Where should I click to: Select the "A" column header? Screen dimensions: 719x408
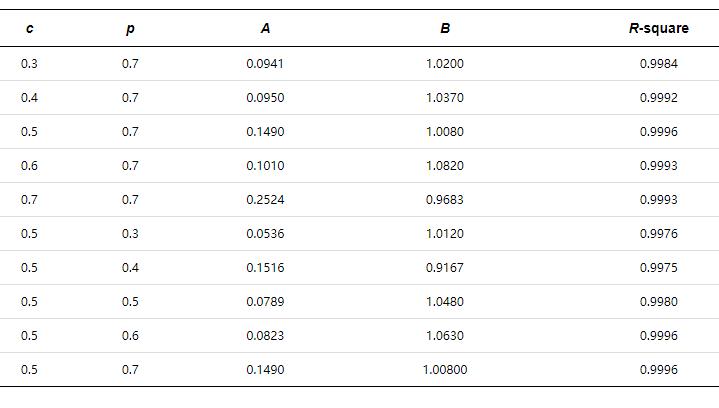(265, 29)
